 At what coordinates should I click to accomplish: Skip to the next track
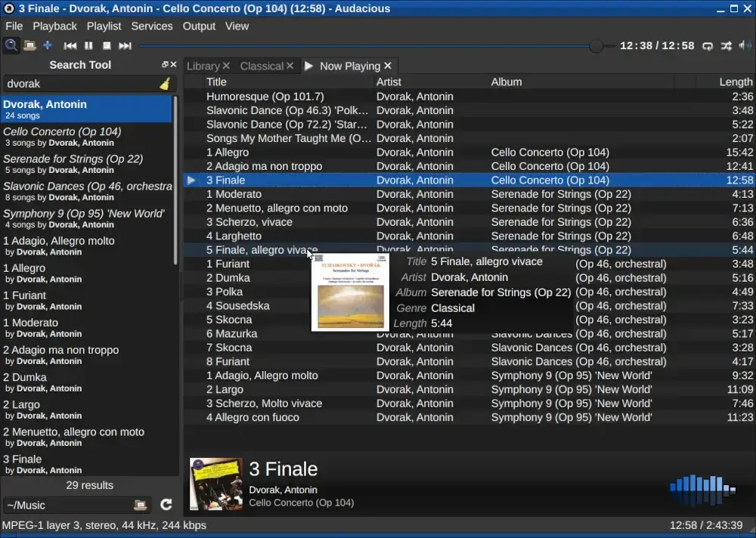125,45
